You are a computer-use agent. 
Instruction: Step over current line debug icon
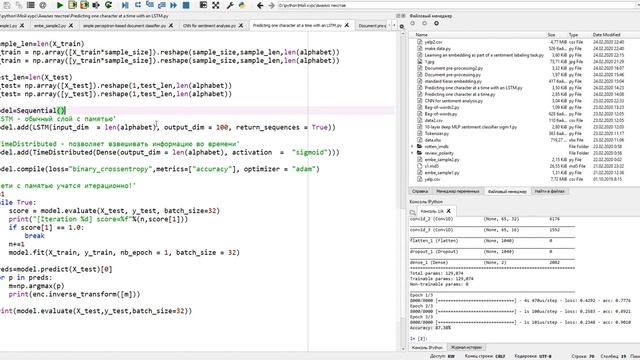[x=138, y=5]
